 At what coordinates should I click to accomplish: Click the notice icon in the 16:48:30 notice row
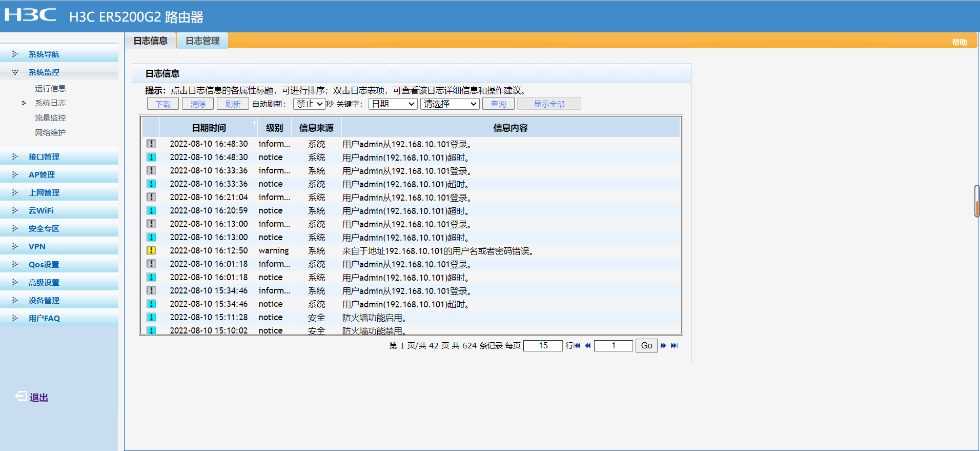[x=151, y=157]
